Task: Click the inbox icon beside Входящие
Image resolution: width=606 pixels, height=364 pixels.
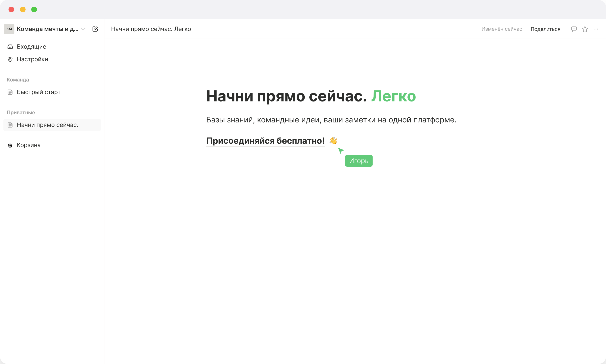Action: [x=10, y=47]
